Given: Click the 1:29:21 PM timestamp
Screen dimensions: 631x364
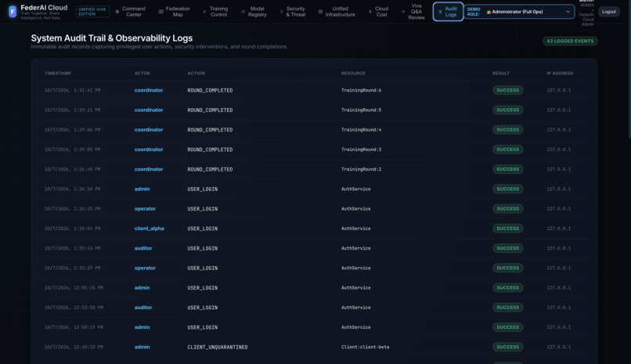Looking at the screenshot, I should [73, 110].
